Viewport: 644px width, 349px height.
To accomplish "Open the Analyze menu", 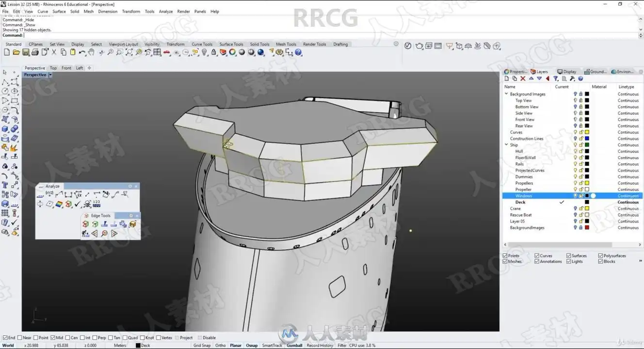I will [166, 11].
